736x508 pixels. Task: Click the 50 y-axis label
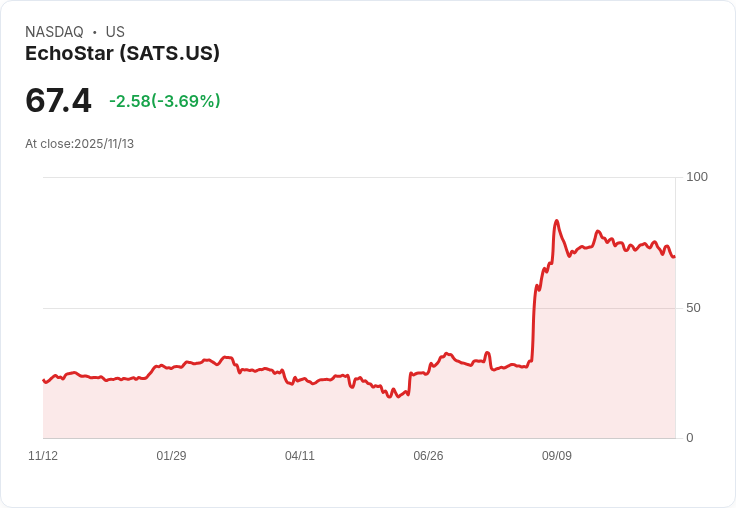(693, 308)
